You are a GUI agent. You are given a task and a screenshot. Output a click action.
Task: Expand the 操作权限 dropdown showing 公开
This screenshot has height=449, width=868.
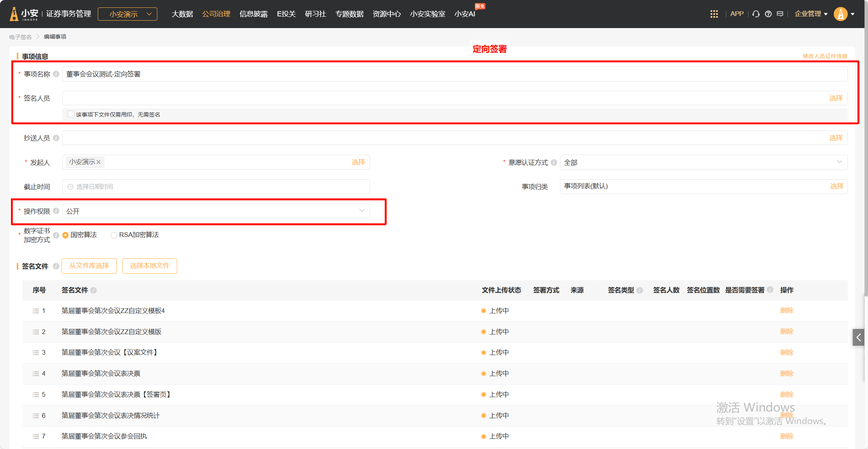tap(216, 211)
